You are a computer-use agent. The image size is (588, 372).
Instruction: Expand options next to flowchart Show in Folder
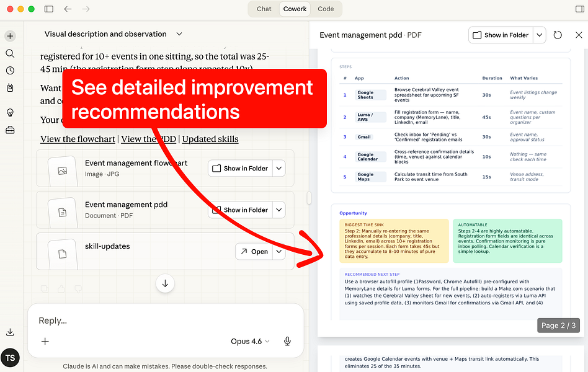279,169
